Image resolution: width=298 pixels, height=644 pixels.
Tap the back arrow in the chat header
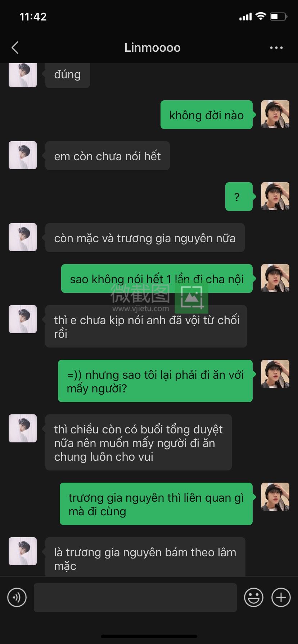coord(15,47)
